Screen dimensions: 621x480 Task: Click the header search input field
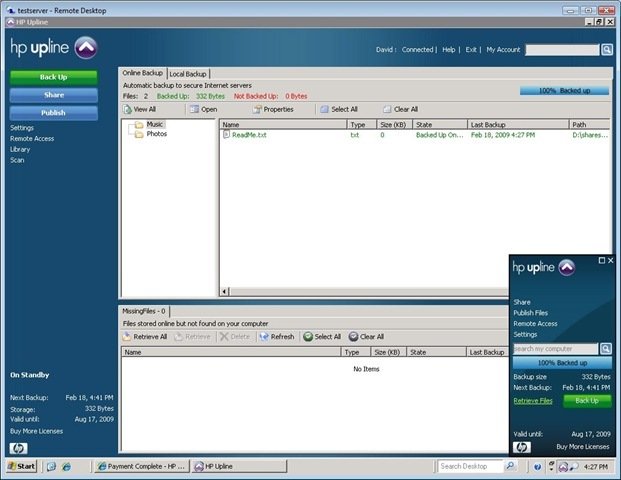pos(562,50)
